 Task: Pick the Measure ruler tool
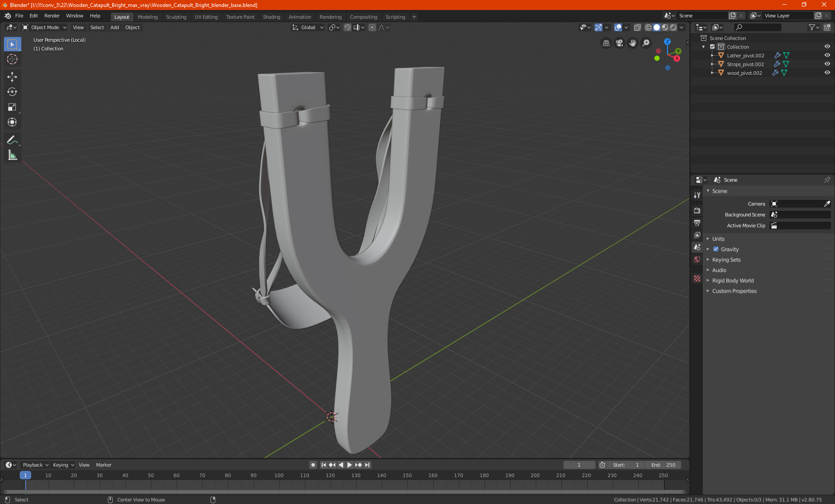coord(12,155)
